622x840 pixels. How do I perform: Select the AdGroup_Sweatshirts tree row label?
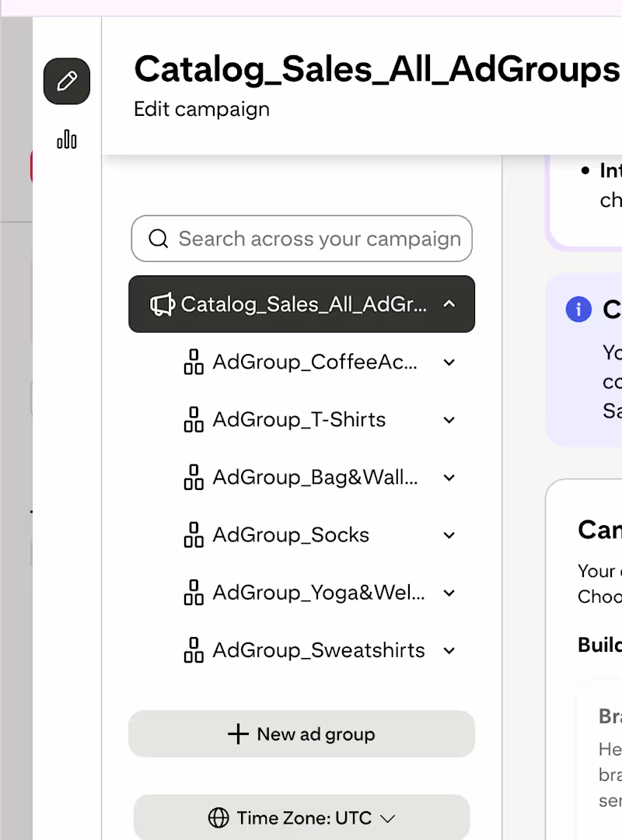[x=319, y=650]
